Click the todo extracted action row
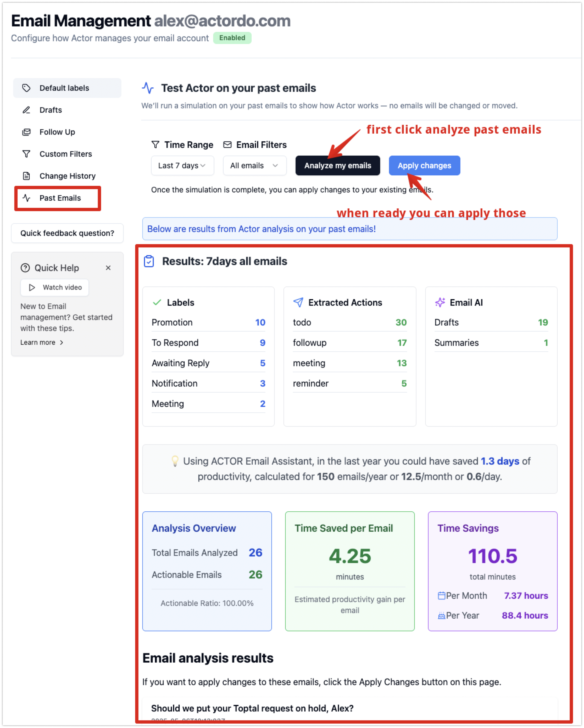This screenshot has width=584, height=728. click(x=350, y=322)
